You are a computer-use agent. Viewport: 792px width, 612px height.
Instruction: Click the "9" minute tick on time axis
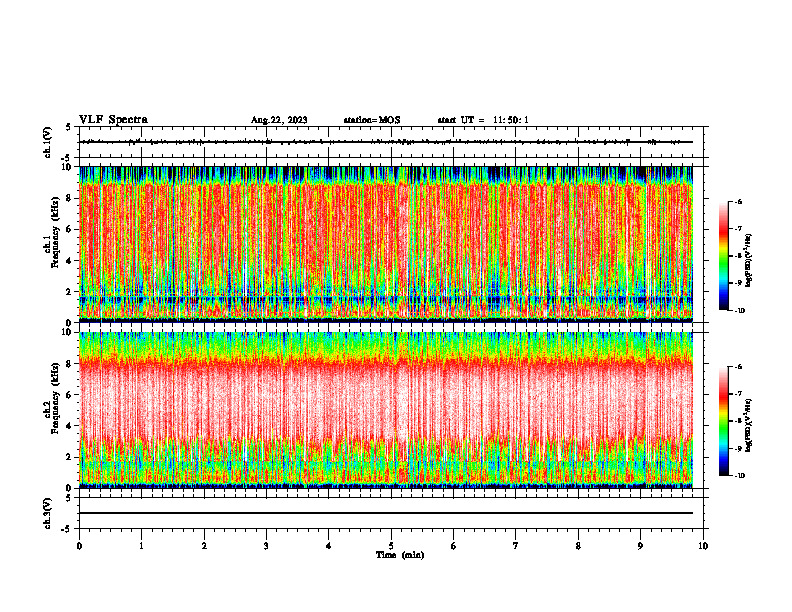[640, 546]
